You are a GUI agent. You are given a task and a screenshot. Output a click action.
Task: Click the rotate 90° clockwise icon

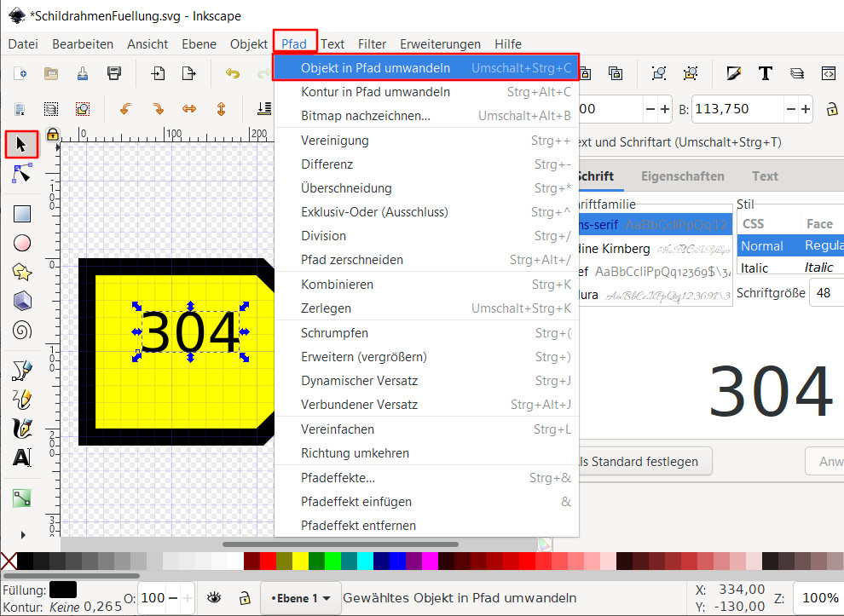click(157, 109)
